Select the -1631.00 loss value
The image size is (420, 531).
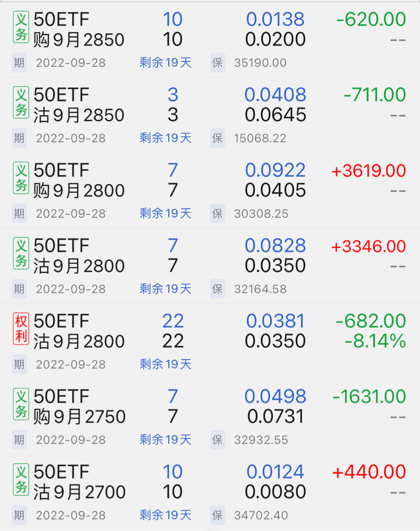(369, 396)
